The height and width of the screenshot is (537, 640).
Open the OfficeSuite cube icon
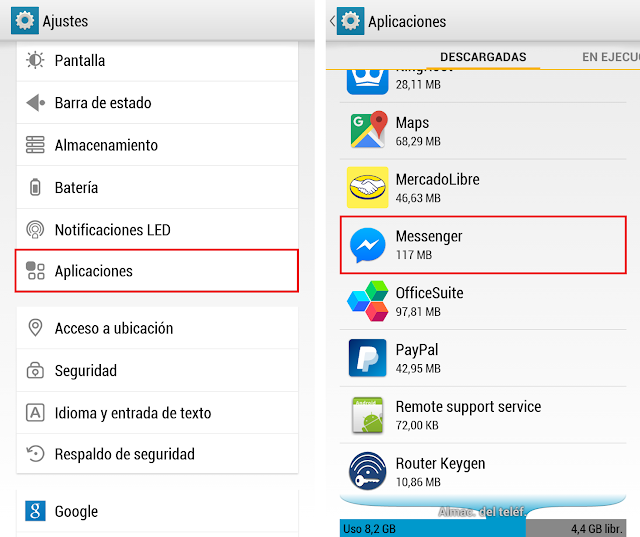click(x=367, y=301)
